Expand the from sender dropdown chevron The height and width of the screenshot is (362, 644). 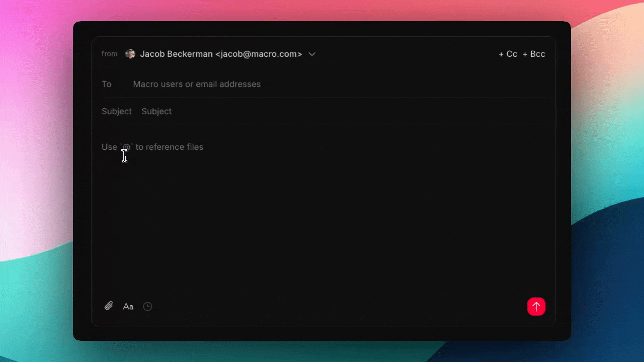(312, 54)
